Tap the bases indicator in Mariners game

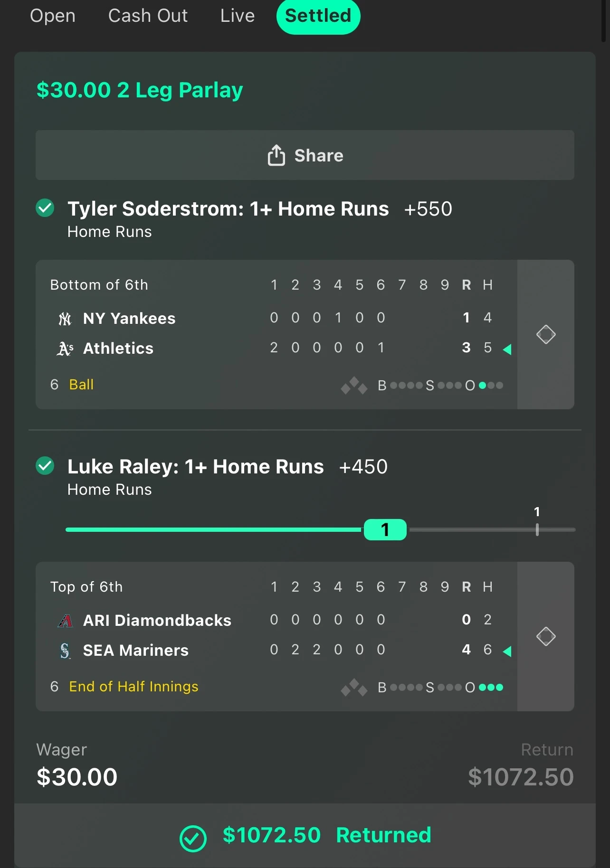click(354, 687)
